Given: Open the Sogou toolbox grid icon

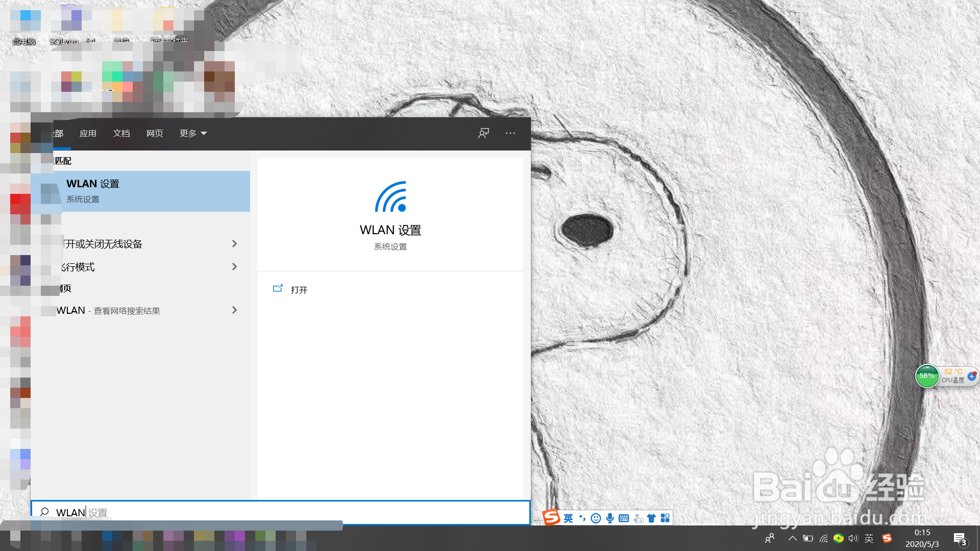Looking at the screenshot, I should coord(665,518).
